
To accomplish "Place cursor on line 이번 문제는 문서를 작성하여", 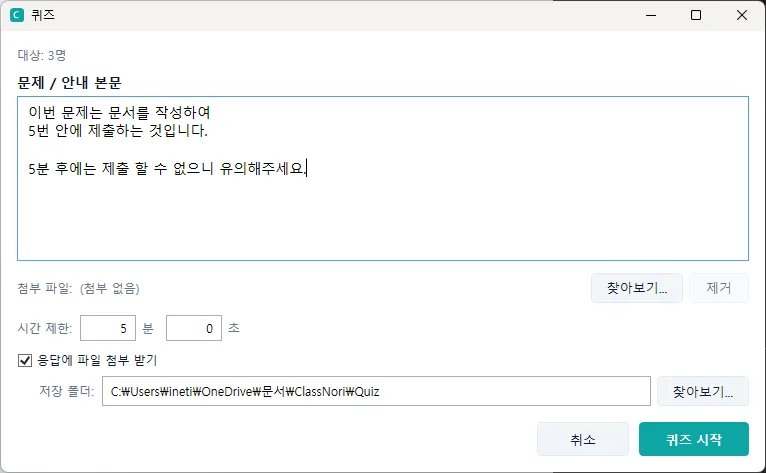I will (119, 112).
